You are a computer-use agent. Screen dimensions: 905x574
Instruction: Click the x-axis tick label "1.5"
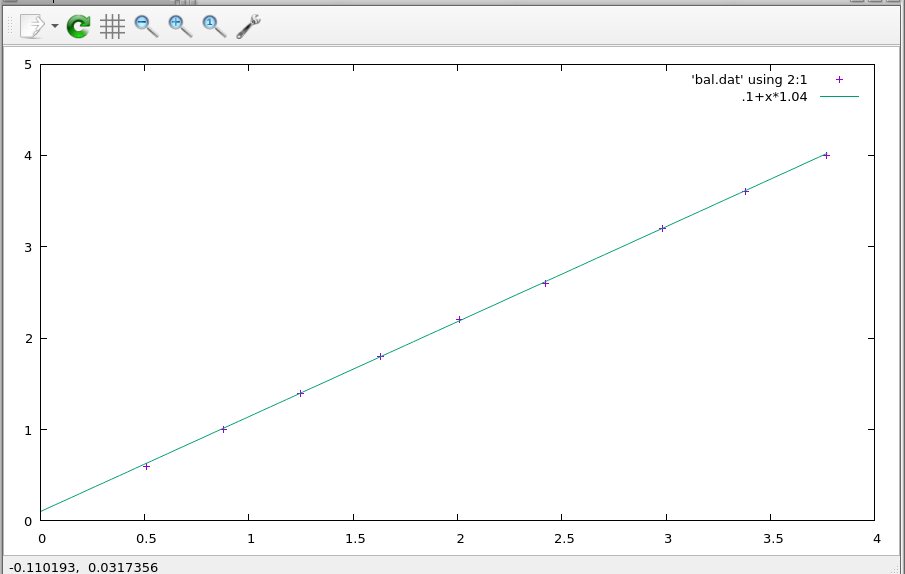click(355, 539)
